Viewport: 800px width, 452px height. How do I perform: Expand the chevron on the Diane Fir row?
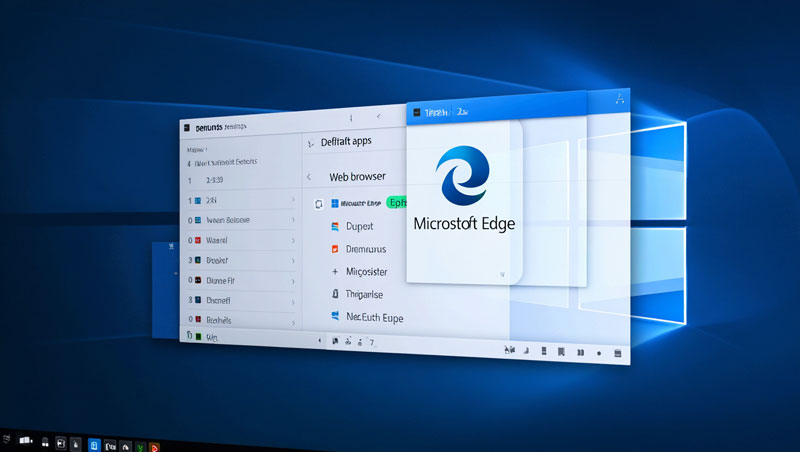[x=293, y=282]
